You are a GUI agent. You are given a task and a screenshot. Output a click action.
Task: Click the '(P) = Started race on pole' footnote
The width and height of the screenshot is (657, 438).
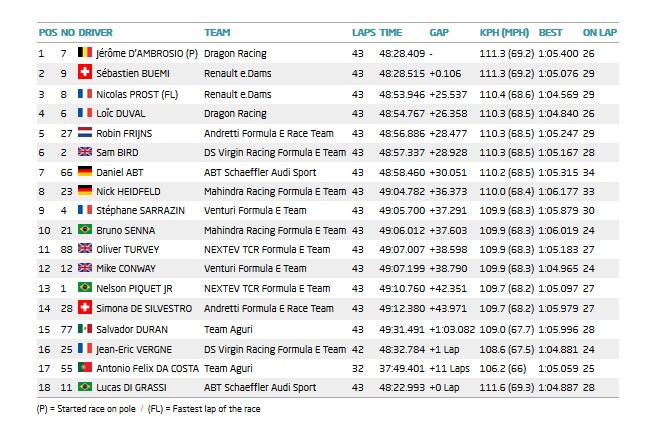pyautogui.click(x=86, y=409)
